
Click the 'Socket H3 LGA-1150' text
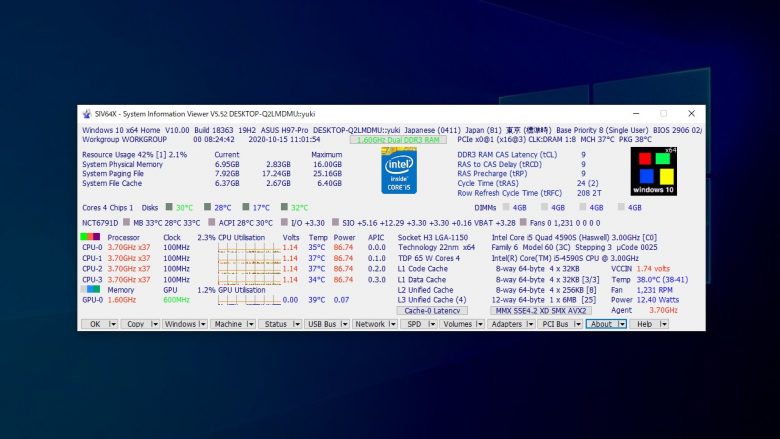433,238
